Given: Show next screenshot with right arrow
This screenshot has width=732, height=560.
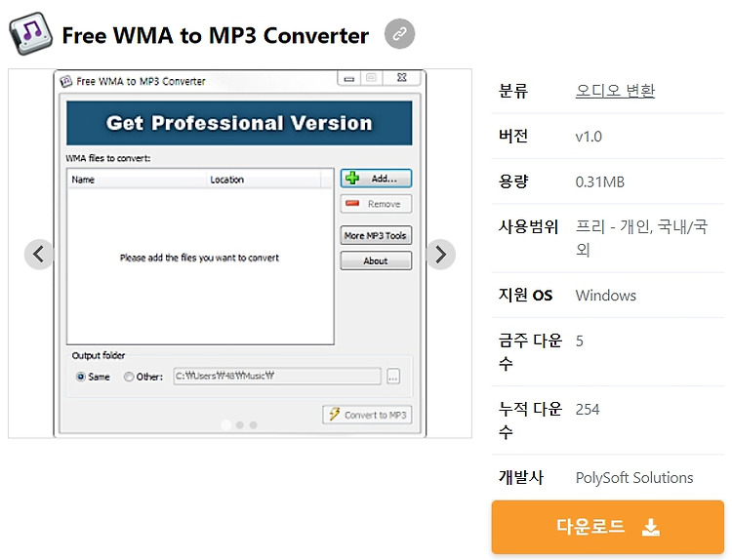Looking at the screenshot, I should click(440, 255).
